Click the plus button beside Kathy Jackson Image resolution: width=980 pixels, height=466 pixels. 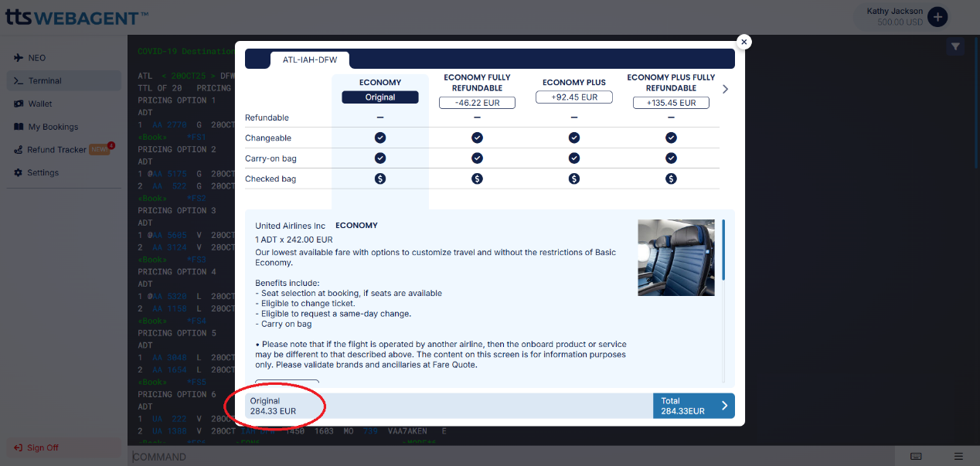coord(937,16)
